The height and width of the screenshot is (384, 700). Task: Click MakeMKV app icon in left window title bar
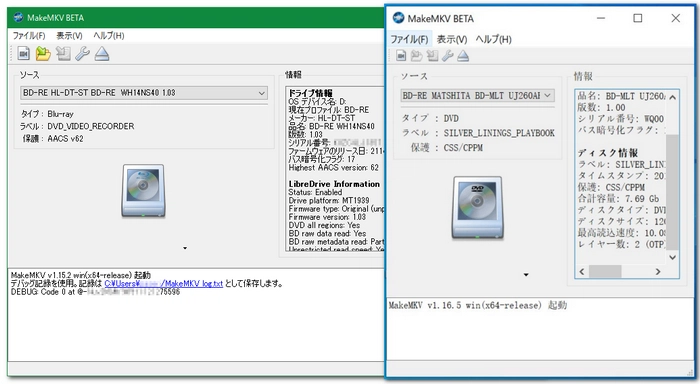pos(18,17)
